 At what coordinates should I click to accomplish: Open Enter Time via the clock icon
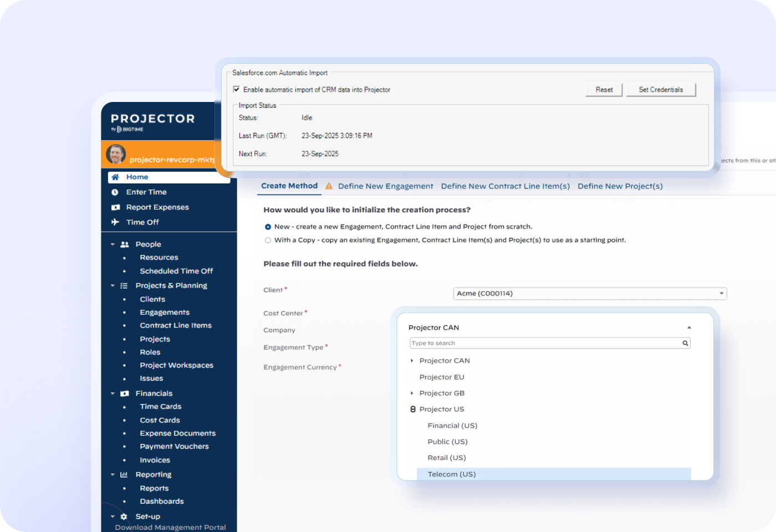pos(115,192)
